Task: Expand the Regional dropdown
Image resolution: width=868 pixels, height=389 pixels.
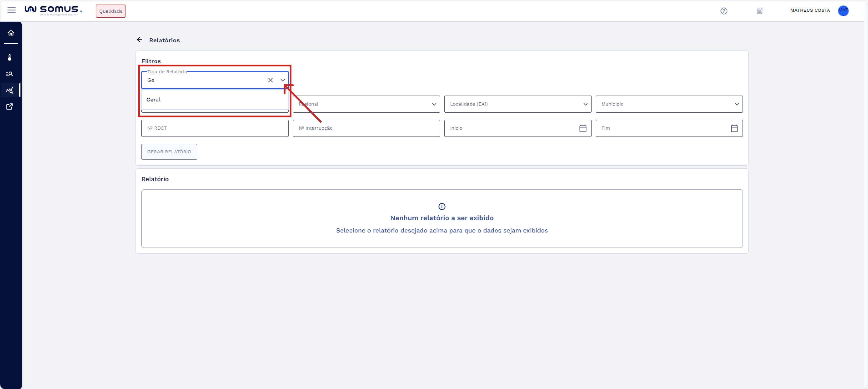Action: tap(371, 104)
